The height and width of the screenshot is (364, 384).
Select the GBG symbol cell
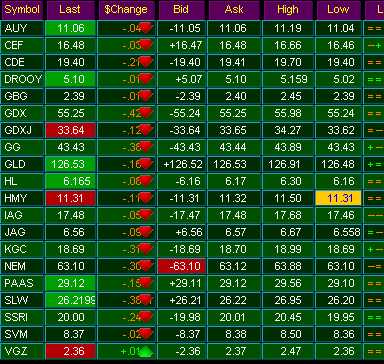point(22,96)
